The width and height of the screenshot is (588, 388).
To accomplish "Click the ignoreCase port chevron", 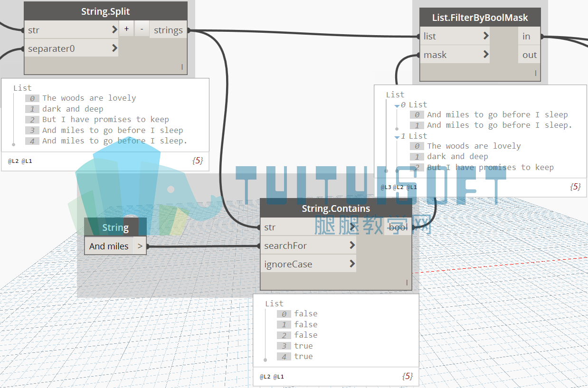I will click(352, 264).
